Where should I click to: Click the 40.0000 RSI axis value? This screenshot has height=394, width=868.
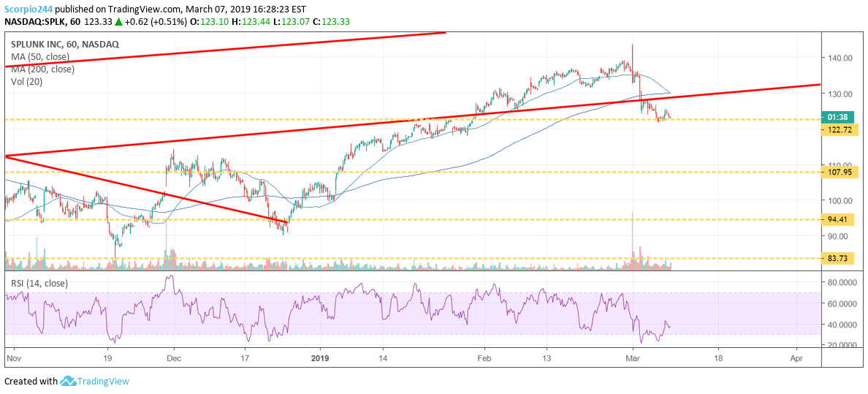[842, 324]
